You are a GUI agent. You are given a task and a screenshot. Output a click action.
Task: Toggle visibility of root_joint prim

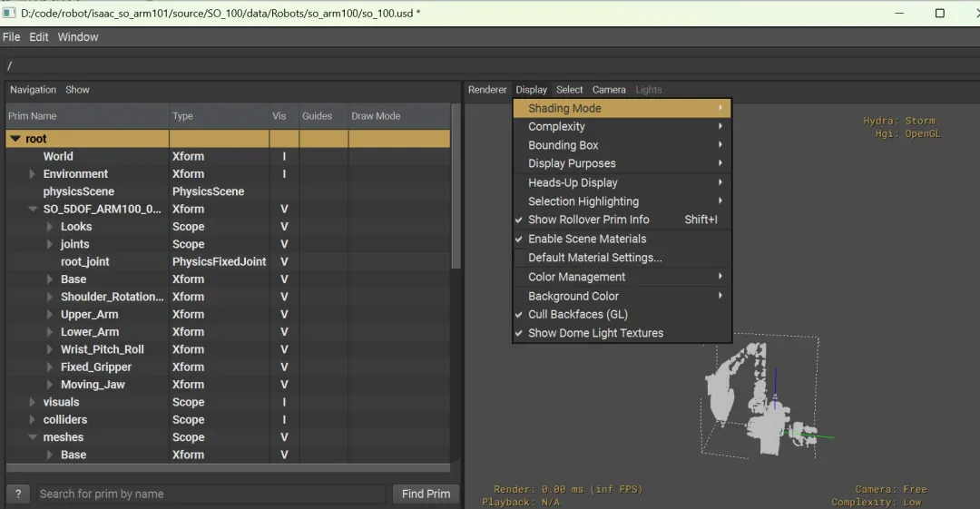pyautogui.click(x=284, y=261)
